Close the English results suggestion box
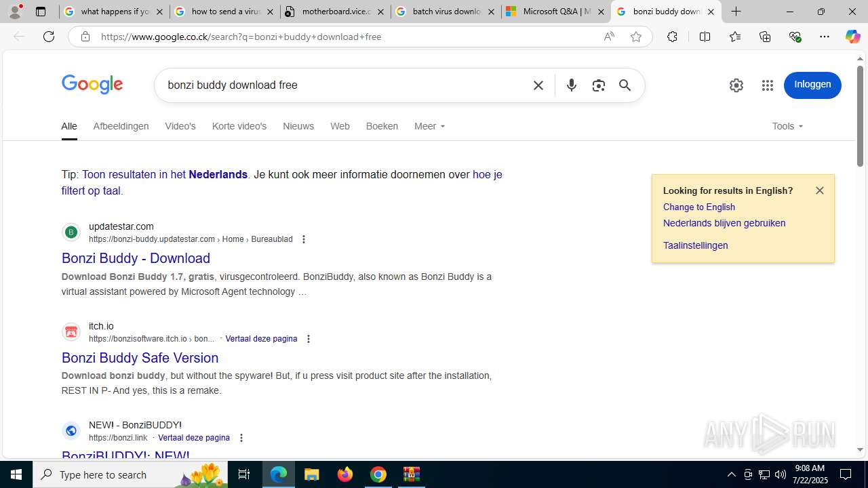This screenshot has height=488, width=868. [x=820, y=190]
